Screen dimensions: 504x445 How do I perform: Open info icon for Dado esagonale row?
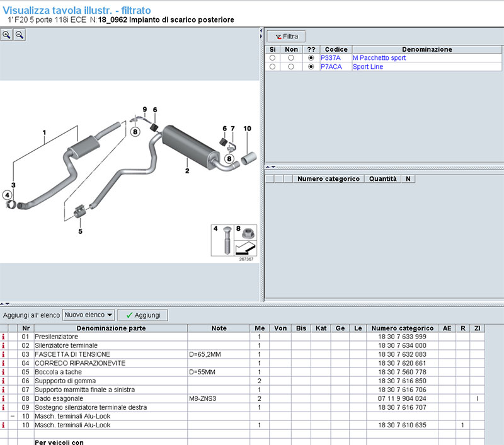point(3,399)
